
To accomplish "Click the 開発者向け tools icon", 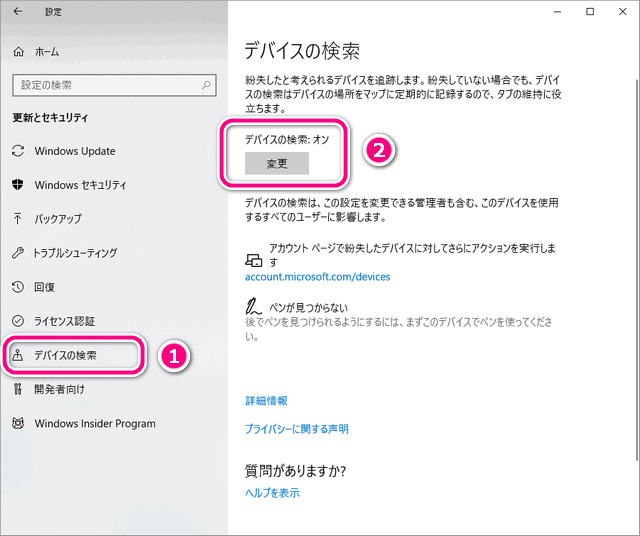I will click(18, 389).
